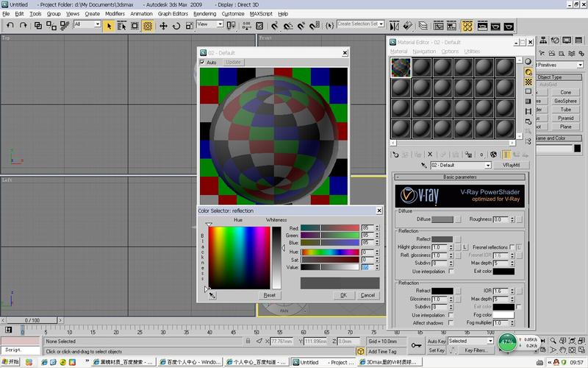Click the eyedropper icon in Color Selector
The height and width of the screenshot is (368, 588).
(212, 295)
